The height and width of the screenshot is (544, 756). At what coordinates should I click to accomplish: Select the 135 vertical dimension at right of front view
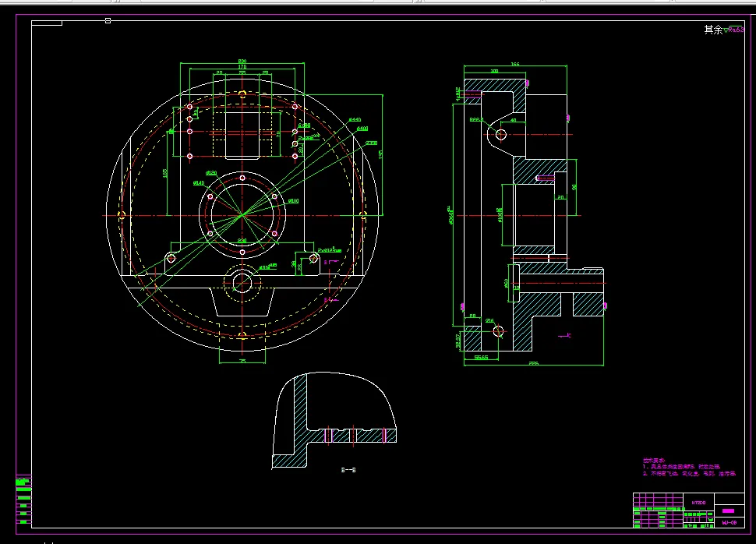[x=380, y=155]
